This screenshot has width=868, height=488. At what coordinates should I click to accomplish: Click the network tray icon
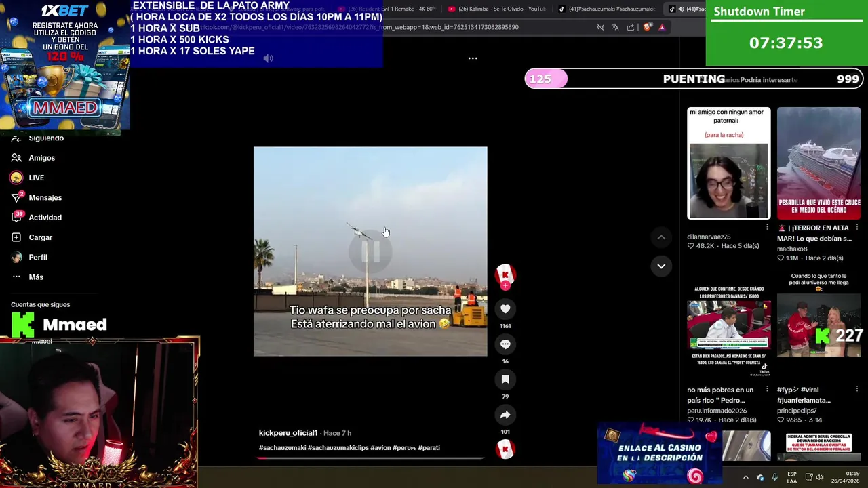808,477
